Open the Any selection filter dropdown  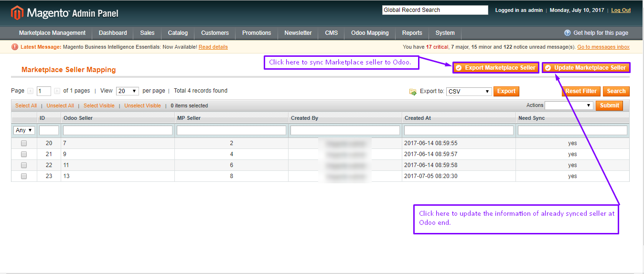pyautogui.click(x=24, y=130)
